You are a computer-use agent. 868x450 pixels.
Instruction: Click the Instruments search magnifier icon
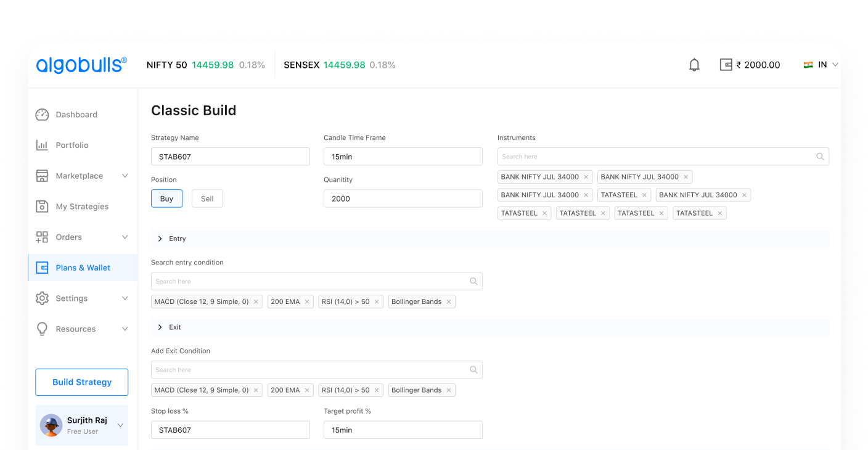(820, 157)
